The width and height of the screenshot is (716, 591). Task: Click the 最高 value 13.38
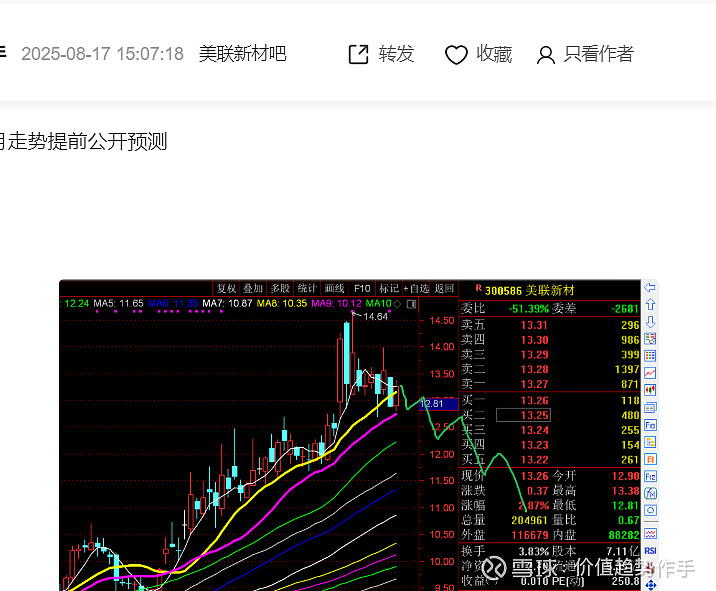coord(626,491)
